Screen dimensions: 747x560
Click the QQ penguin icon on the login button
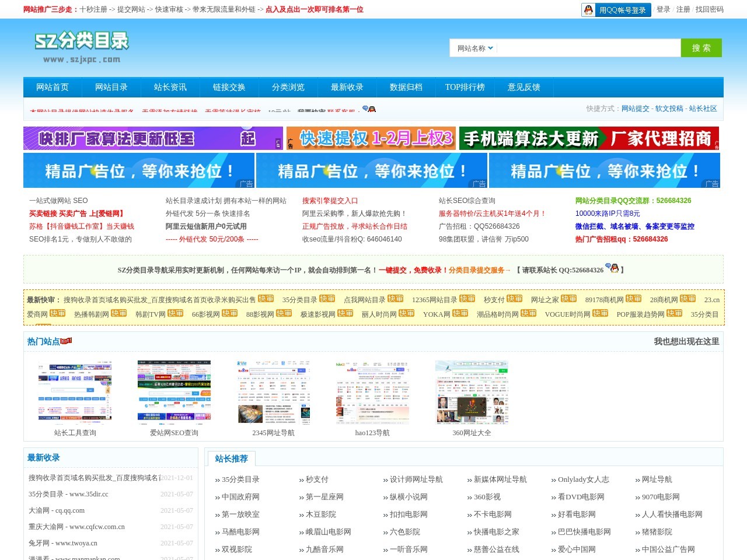pos(589,9)
